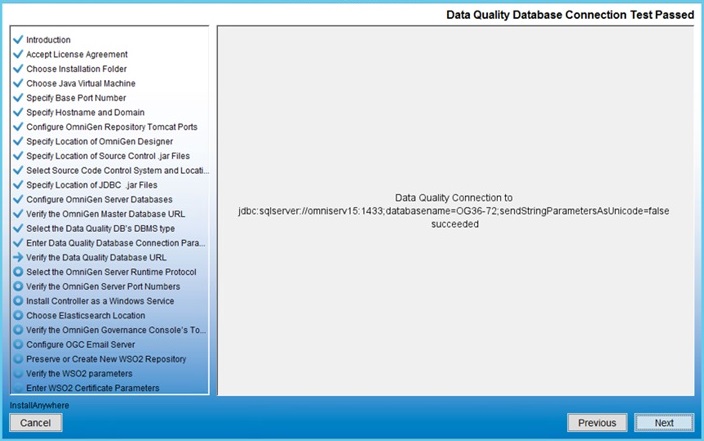Screen dimensions: 704x441
Task: Click circle icon beside Choose Elasticsearch Location
Action: (18, 315)
